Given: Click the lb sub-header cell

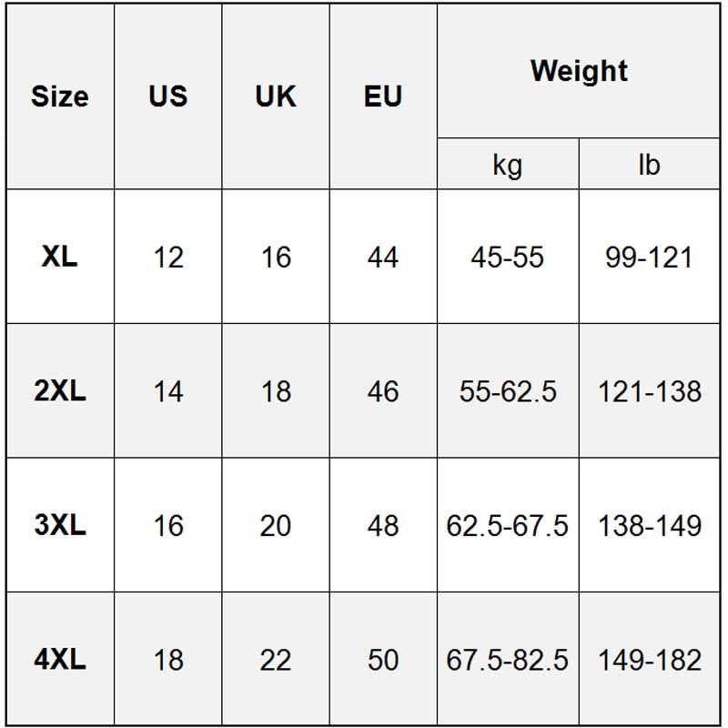Looking at the screenshot, I should coord(650,164).
